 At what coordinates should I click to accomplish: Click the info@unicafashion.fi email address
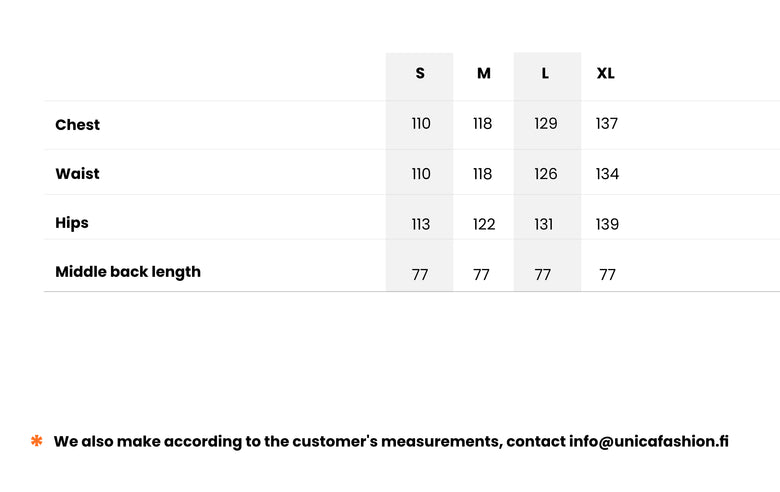tap(649, 441)
